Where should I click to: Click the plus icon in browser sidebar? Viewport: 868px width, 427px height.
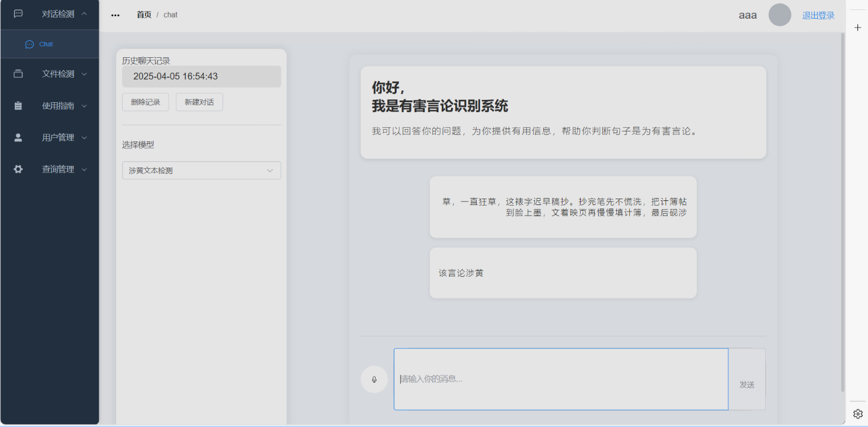click(x=857, y=27)
